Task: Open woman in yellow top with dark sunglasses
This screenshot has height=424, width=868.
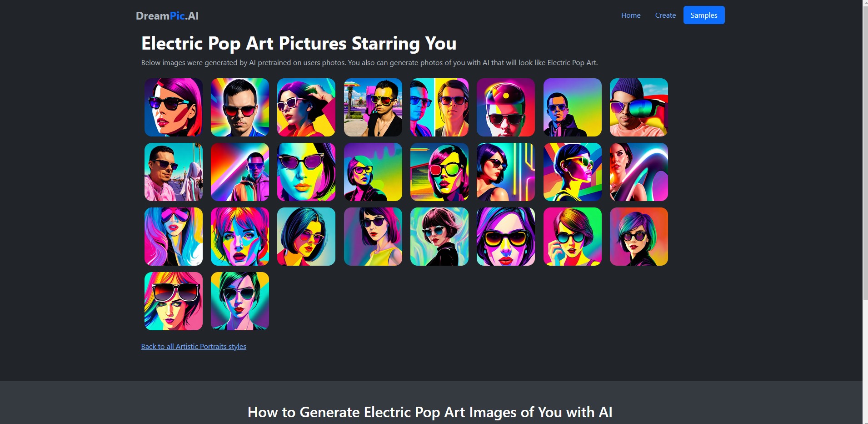Action: click(x=373, y=237)
